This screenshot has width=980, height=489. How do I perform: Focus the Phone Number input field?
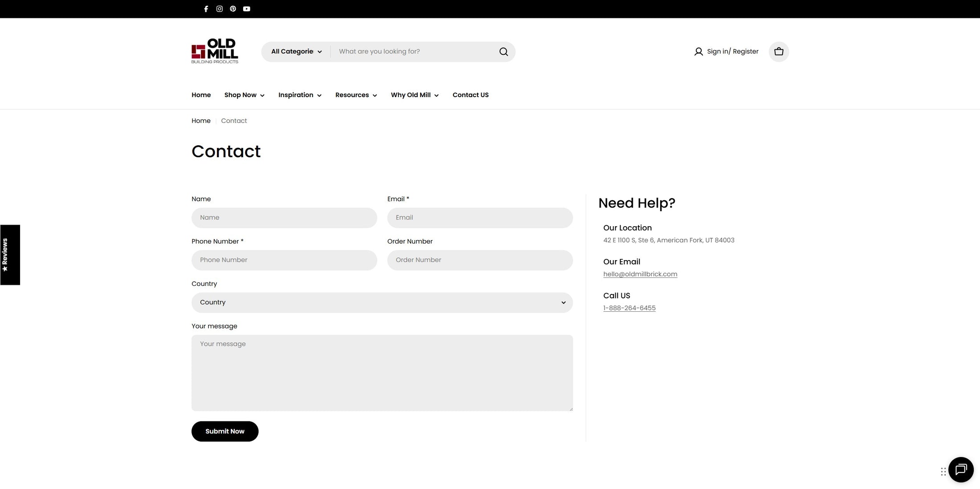(284, 260)
